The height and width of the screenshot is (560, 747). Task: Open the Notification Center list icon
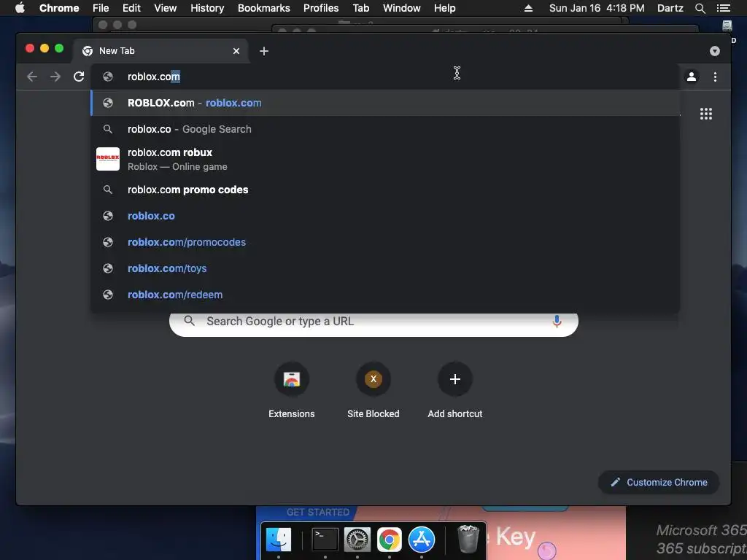(723, 8)
